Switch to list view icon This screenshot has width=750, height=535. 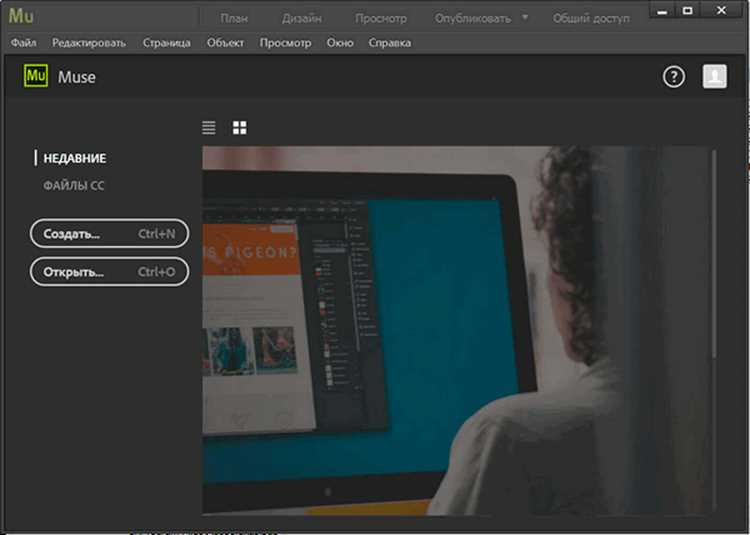click(209, 128)
